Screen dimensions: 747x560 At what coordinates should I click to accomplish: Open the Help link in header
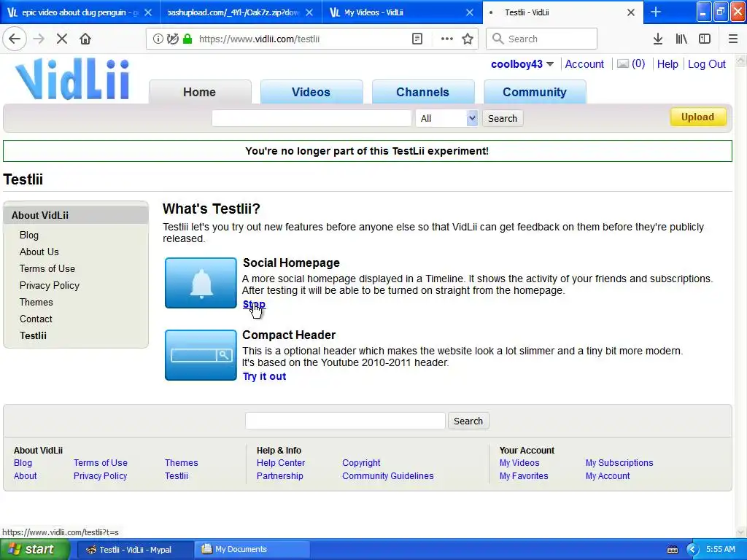(x=667, y=64)
